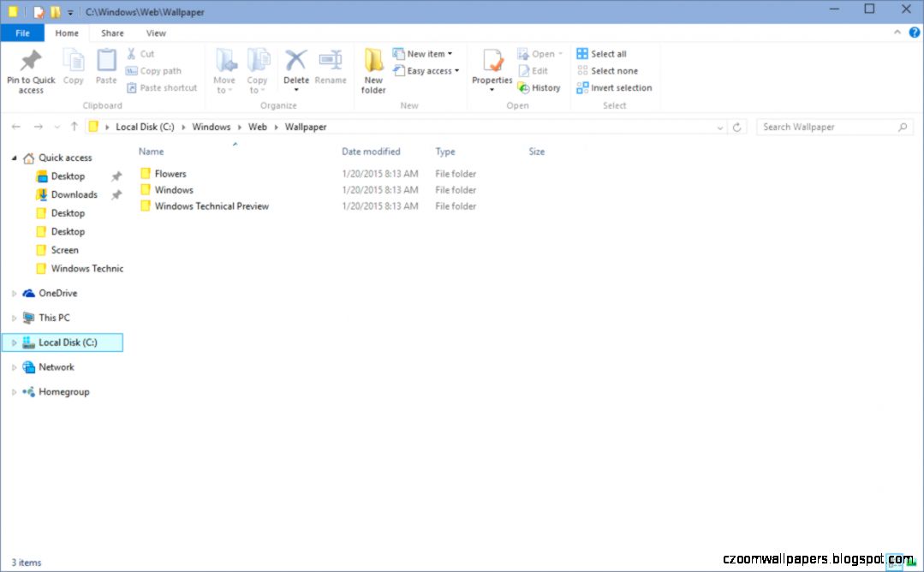Open the File menu

(22, 32)
